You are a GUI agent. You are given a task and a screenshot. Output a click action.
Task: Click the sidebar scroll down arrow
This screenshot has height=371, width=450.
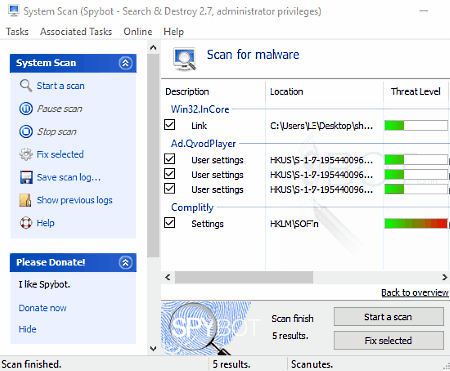153,349
